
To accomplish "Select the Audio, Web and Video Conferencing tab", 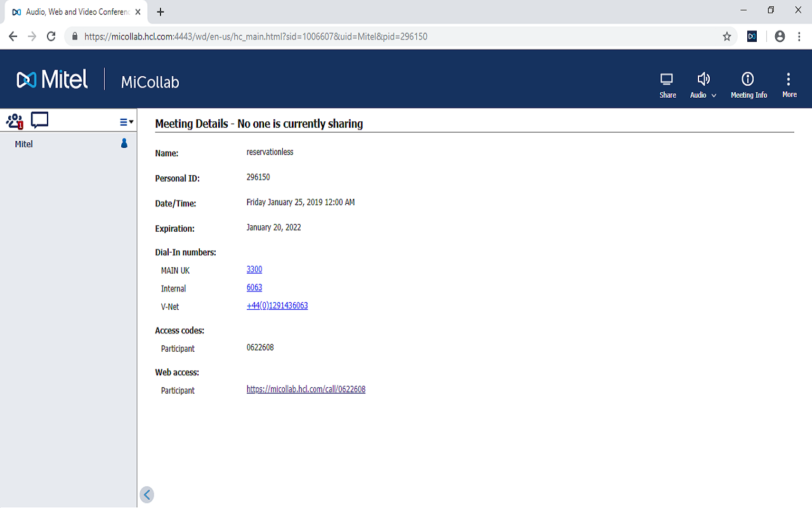I will coord(76,12).
